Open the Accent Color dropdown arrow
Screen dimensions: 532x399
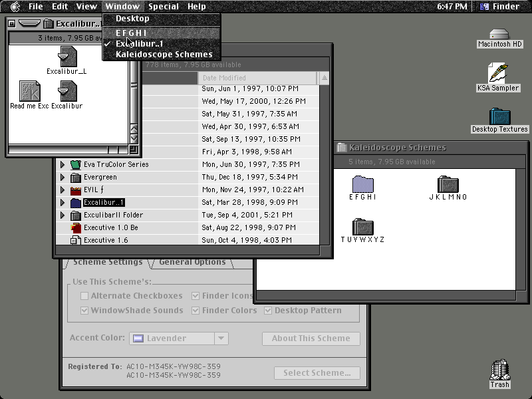coord(221,338)
